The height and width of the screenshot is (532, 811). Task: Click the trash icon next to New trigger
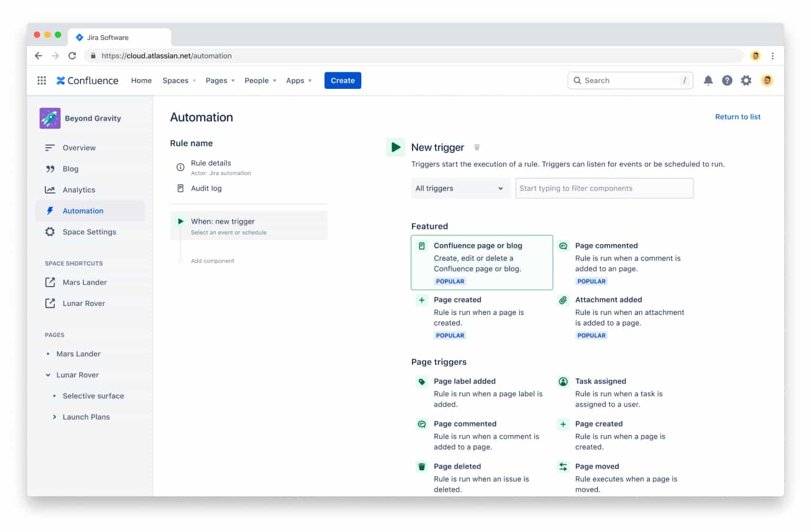[x=477, y=147]
